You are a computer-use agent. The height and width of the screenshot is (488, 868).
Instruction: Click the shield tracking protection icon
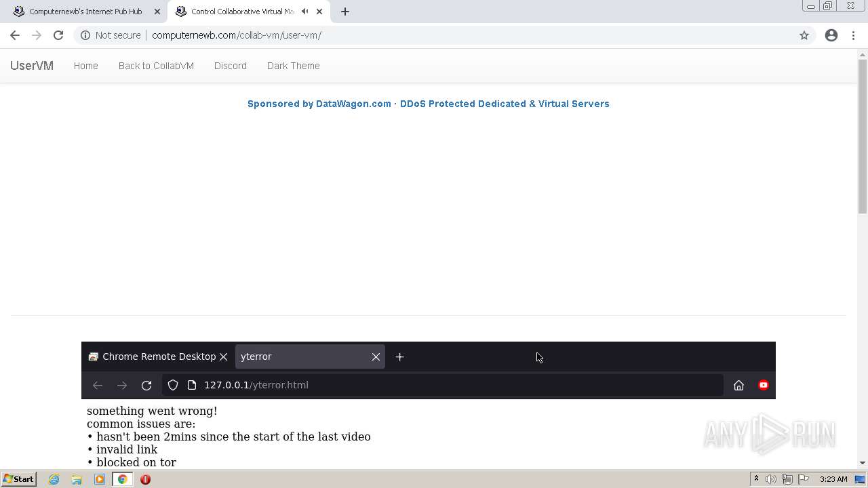[x=173, y=385]
